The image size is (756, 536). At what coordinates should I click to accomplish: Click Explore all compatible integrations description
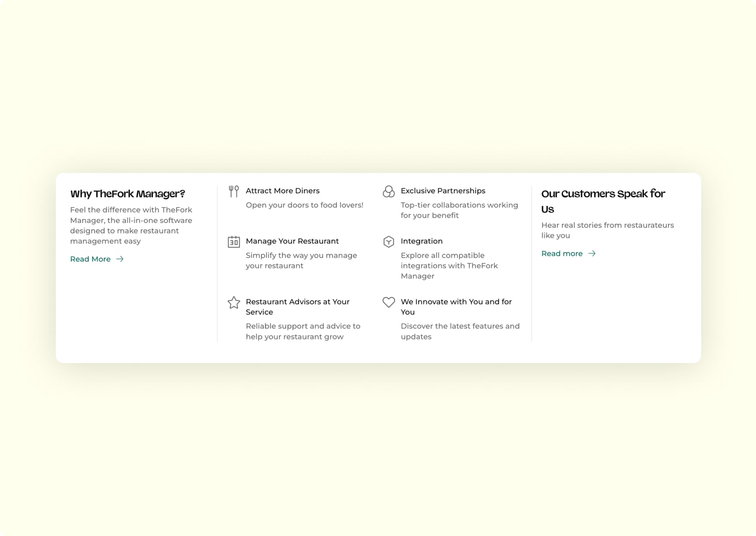[x=449, y=266]
